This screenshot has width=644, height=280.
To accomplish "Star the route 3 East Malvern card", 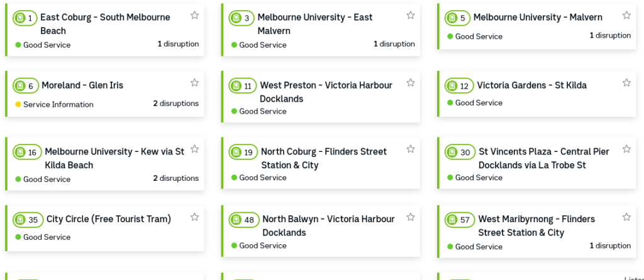I will [411, 15].
